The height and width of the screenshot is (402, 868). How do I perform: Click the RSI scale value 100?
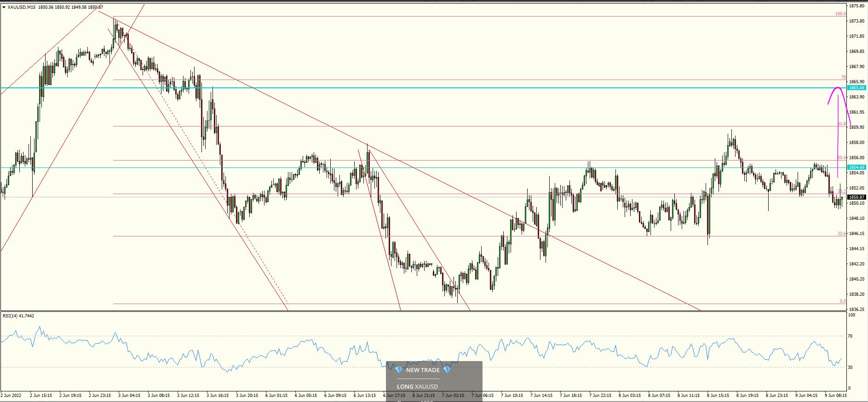tap(851, 315)
